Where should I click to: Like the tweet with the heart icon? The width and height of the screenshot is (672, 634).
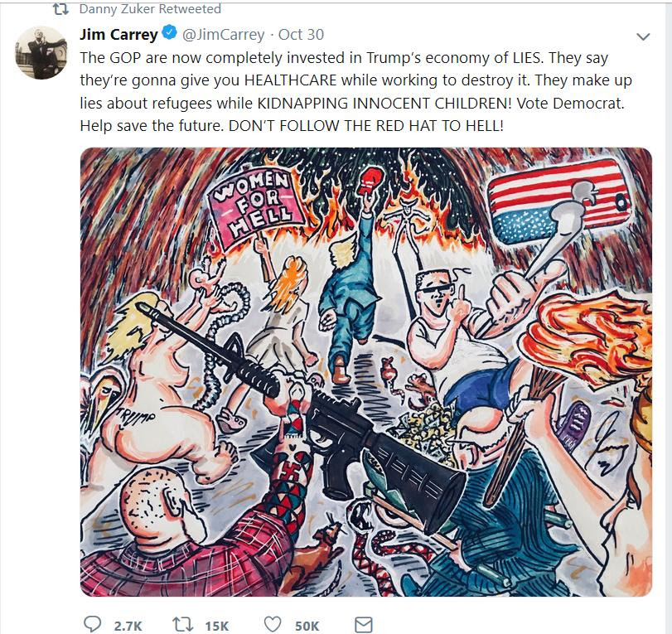(272, 624)
